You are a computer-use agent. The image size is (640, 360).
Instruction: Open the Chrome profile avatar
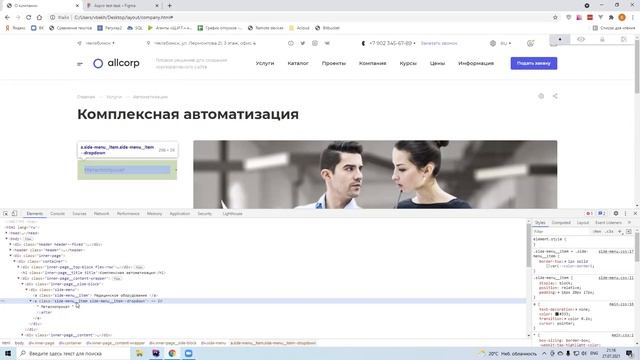click(622, 18)
